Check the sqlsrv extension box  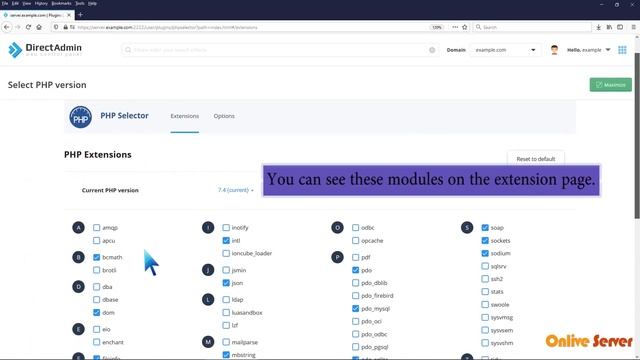coord(485,266)
